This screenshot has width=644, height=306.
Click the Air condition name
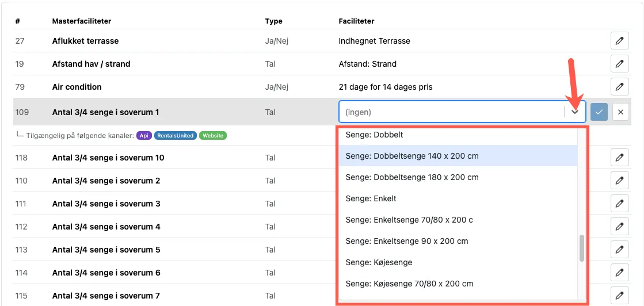click(77, 87)
